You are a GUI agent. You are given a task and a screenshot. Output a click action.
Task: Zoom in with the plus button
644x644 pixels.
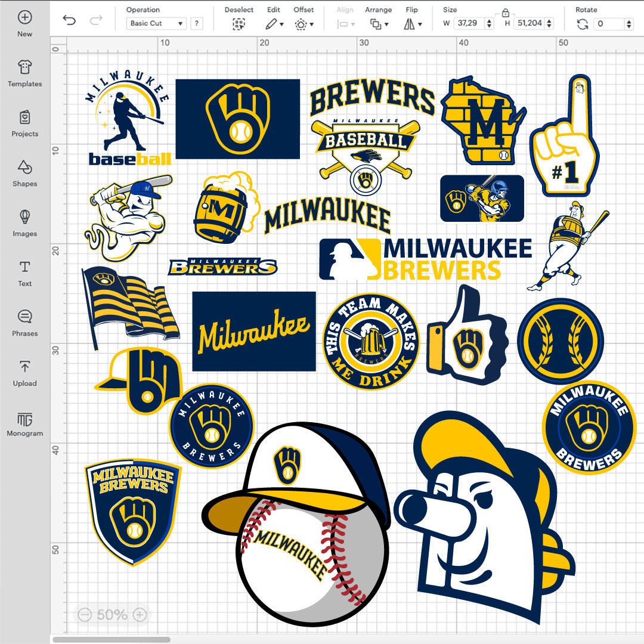140,615
